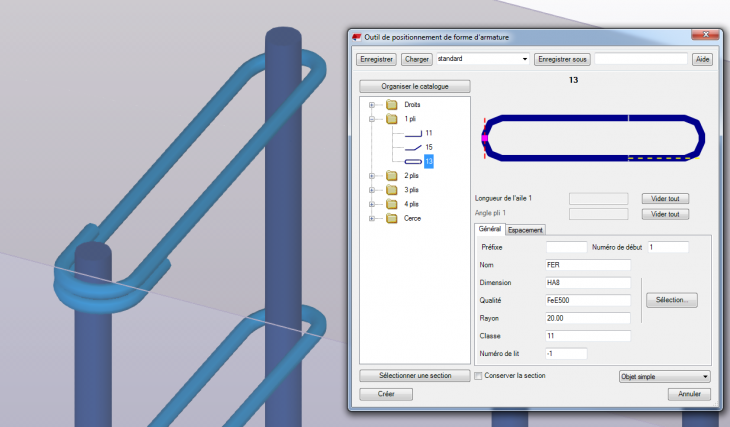Screen dimensions: 730x427
Task: Enable Conserver la section checkbox
Action: pyautogui.click(x=478, y=376)
